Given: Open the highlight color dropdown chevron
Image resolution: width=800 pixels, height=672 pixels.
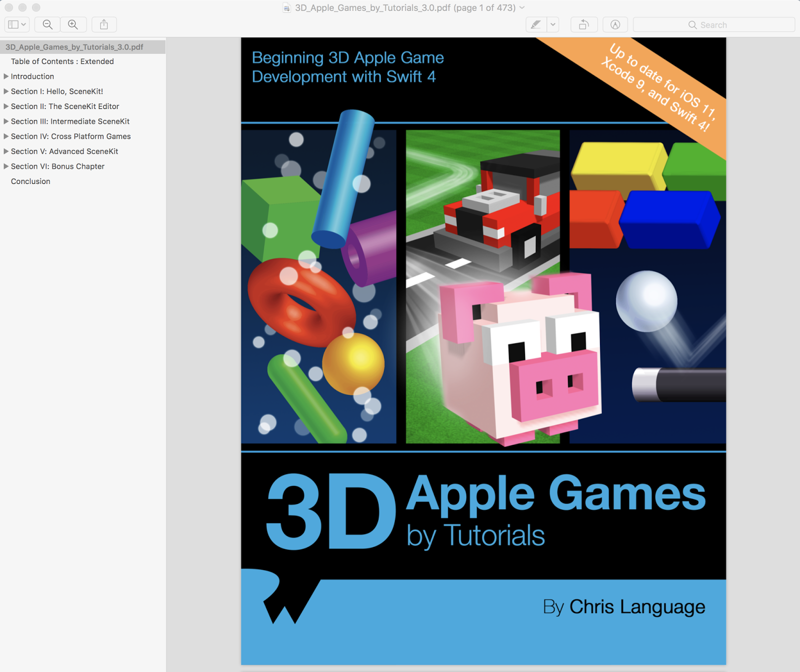Looking at the screenshot, I should [x=552, y=24].
